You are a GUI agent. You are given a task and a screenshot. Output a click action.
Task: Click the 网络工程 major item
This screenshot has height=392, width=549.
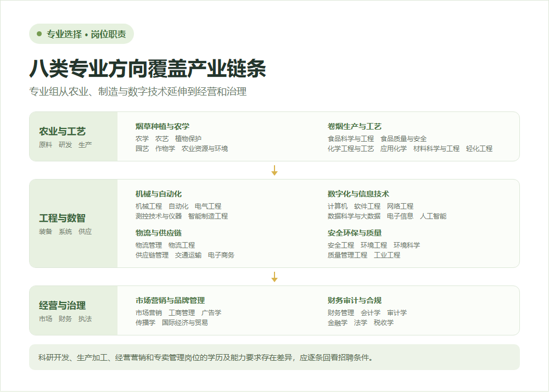tap(400, 206)
